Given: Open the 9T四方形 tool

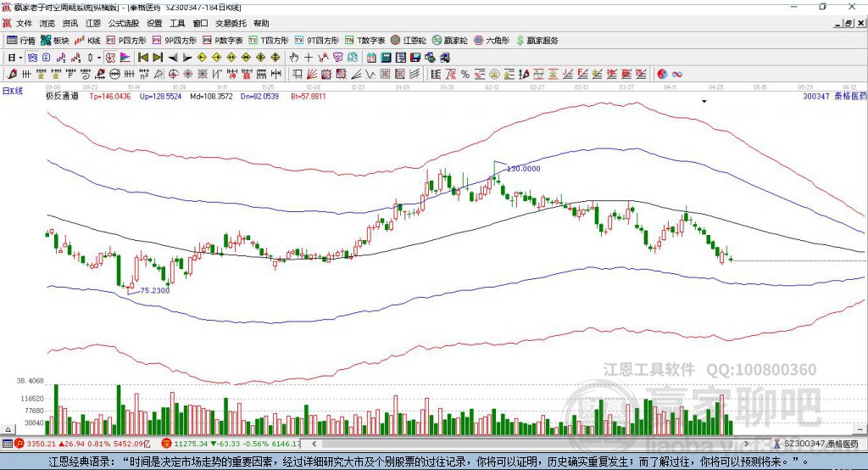Looking at the screenshot, I should [x=317, y=41].
